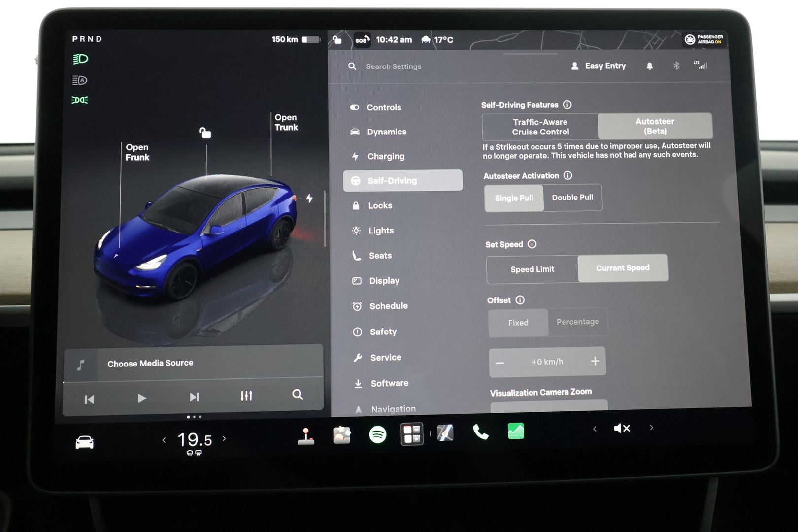798x532 pixels.
Task: Show info for Autosteer Activation
Action: coord(568,175)
